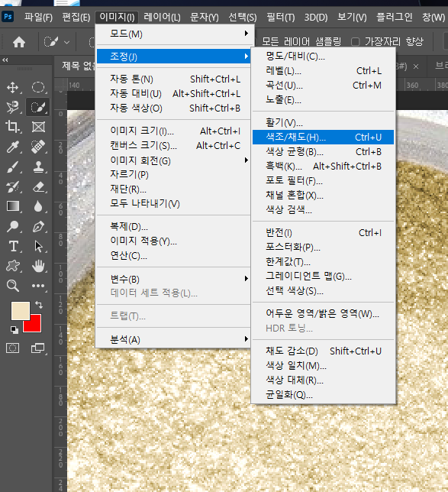This screenshot has width=448, height=492.
Task: Select the Path Selection arrow tool
Action: [x=38, y=246]
